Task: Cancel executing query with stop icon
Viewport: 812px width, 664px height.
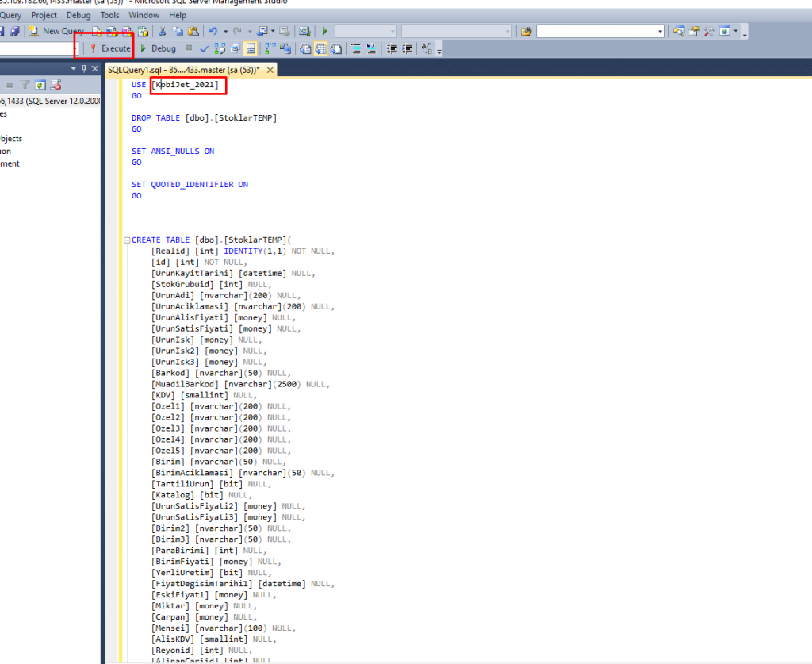Action: [x=189, y=48]
